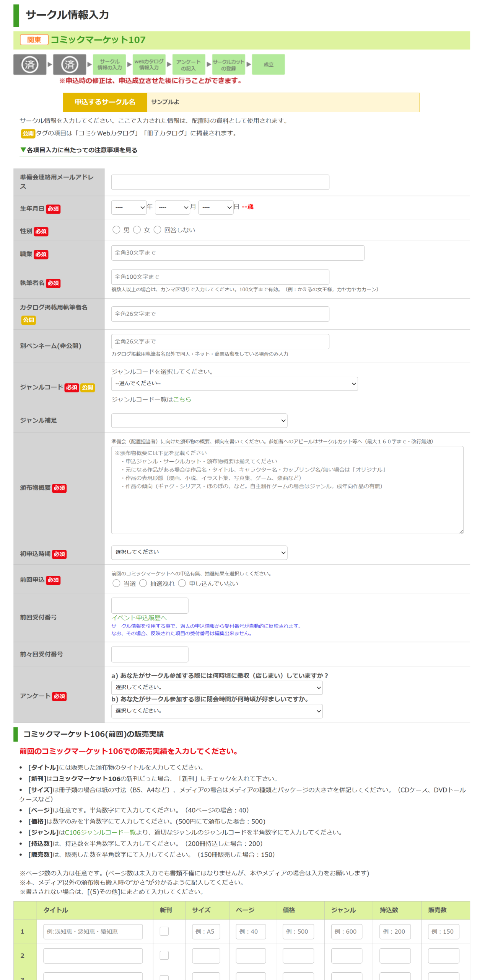Click the 職業 input field

point(238,253)
